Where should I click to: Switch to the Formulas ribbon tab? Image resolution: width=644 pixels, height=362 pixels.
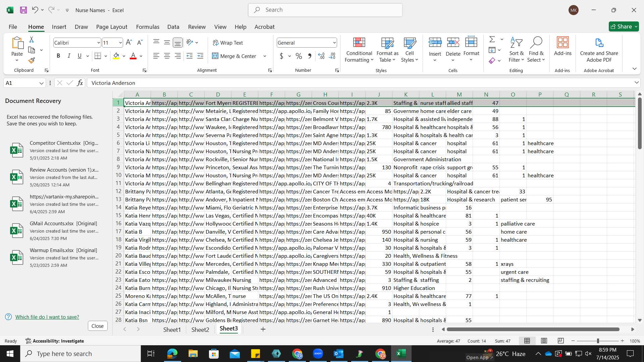148,27
